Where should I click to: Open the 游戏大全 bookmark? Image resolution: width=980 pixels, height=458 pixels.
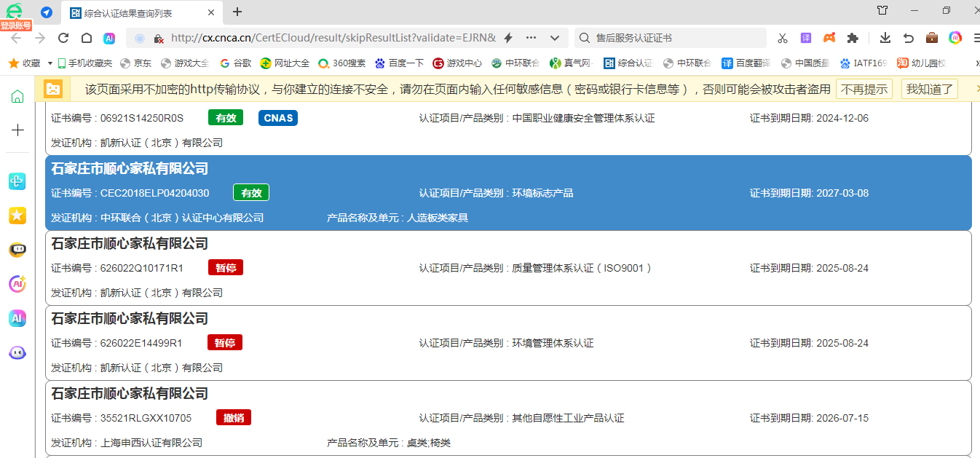tap(185, 63)
